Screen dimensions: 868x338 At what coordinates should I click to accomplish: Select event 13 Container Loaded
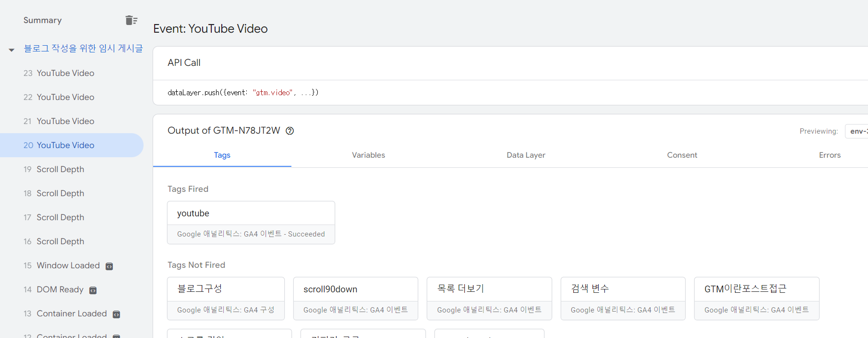click(72, 313)
